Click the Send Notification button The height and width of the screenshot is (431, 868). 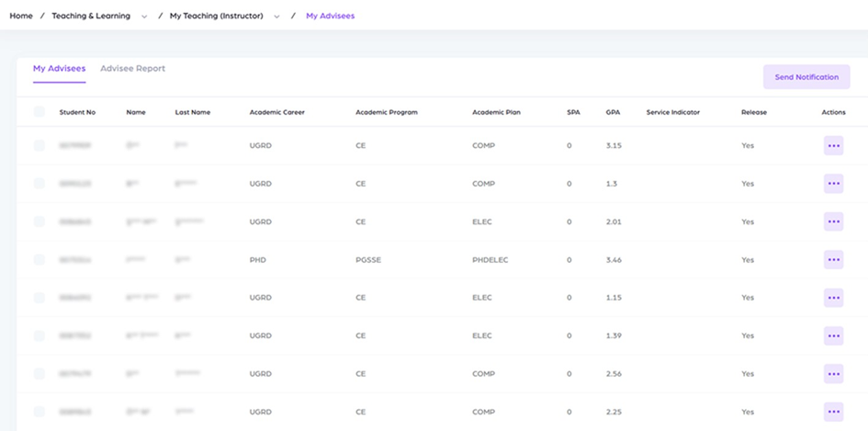[806, 77]
